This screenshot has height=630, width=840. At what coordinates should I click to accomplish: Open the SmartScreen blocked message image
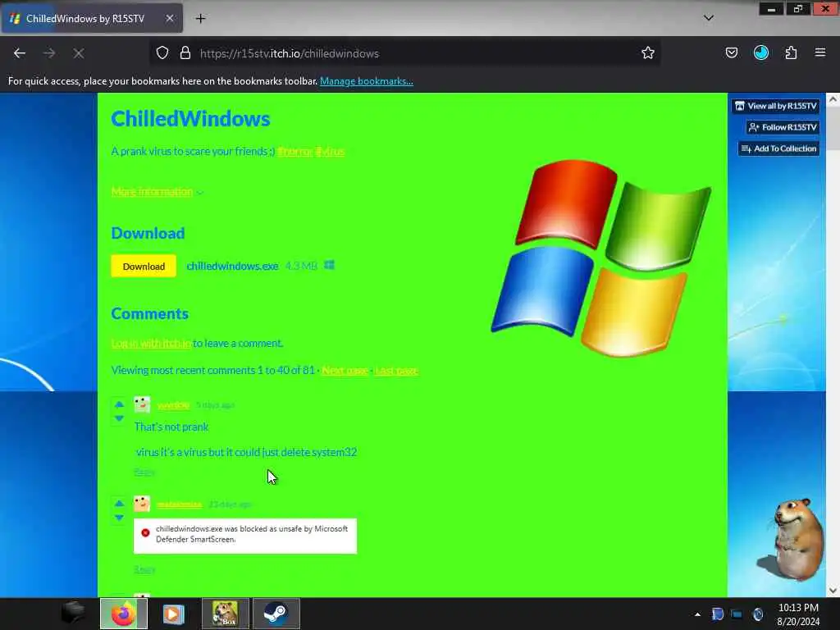(x=245, y=536)
